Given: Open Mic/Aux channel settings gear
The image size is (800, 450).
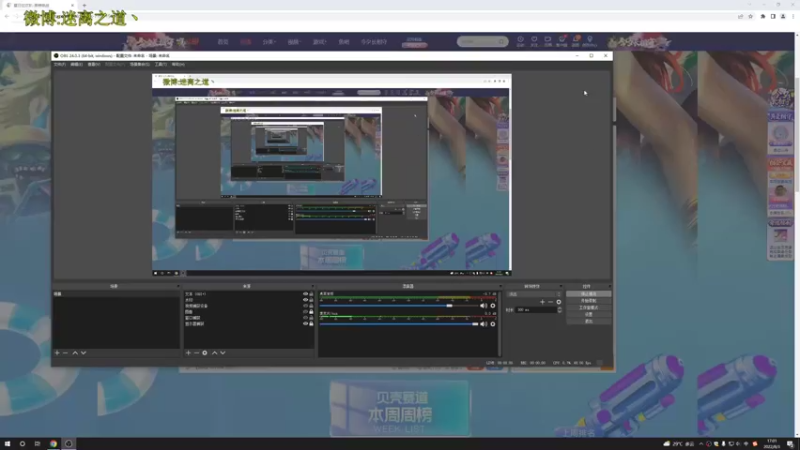Looking at the screenshot, I should point(493,324).
